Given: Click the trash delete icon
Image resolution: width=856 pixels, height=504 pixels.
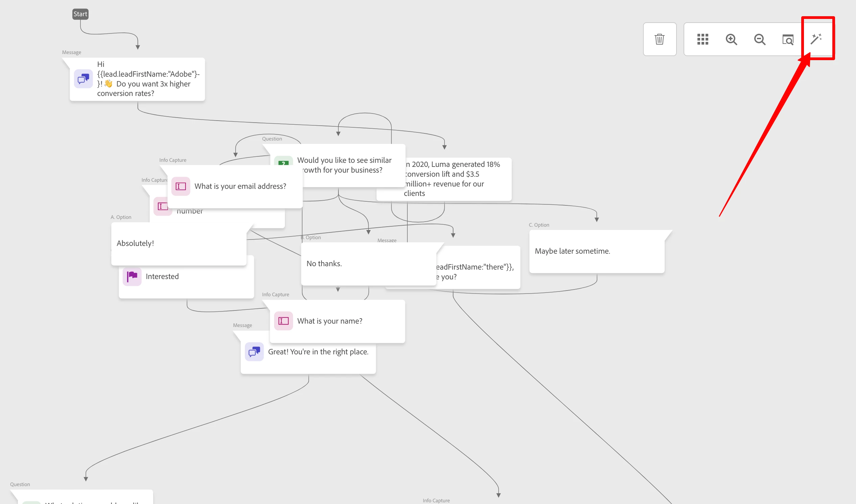Looking at the screenshot, I should tap(659, 40).
